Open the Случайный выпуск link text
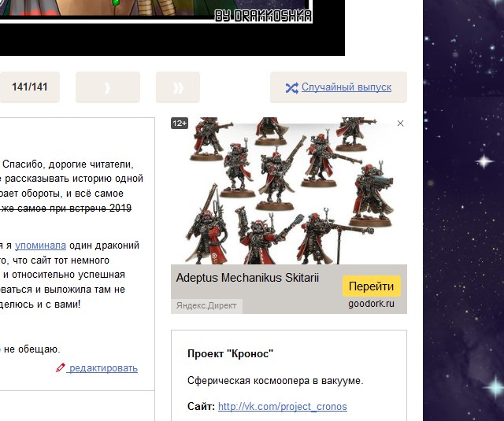This screenshot has height=421, width=504. point(346,87)
